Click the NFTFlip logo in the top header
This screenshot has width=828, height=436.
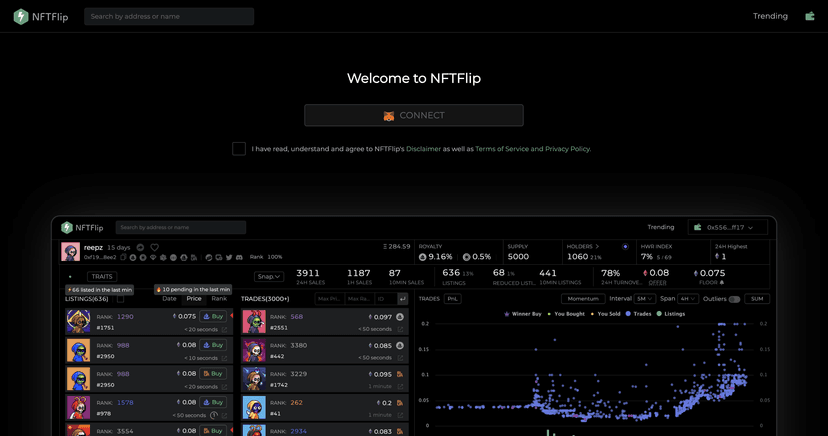(x=41, y=16)
